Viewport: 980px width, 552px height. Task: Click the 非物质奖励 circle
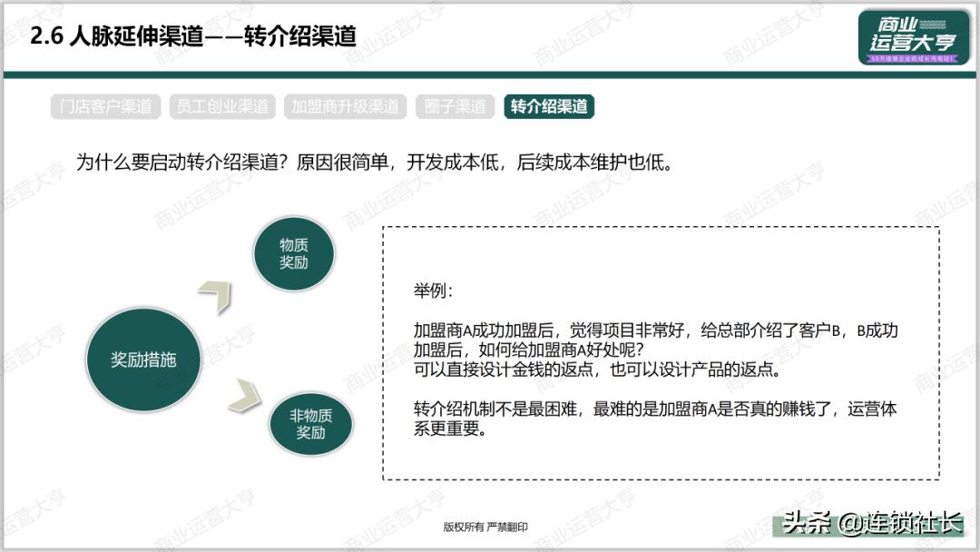coord(310,423)
